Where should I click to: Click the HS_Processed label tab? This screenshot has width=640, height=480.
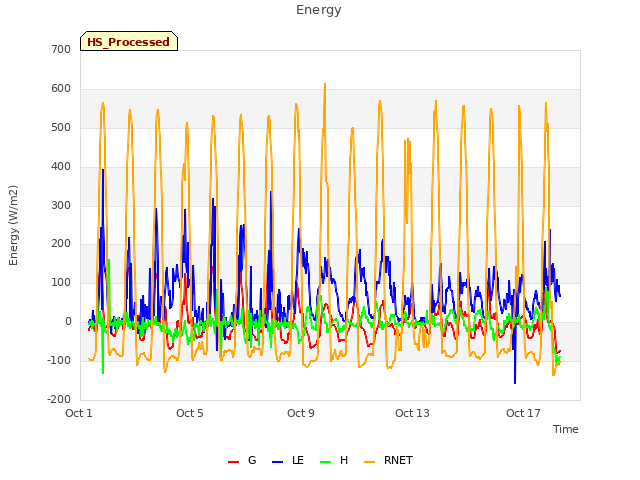[x=129, y=41]
